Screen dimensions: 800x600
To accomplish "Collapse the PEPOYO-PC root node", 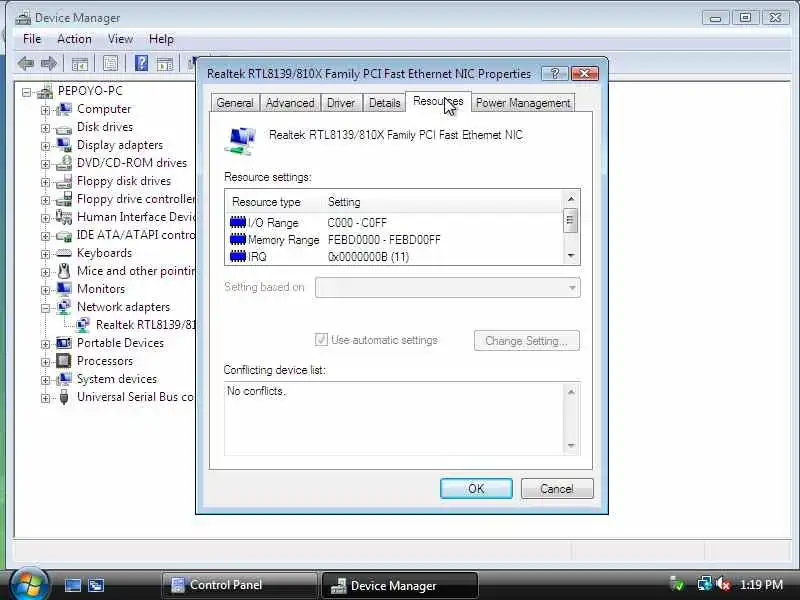I will [26, 92].
